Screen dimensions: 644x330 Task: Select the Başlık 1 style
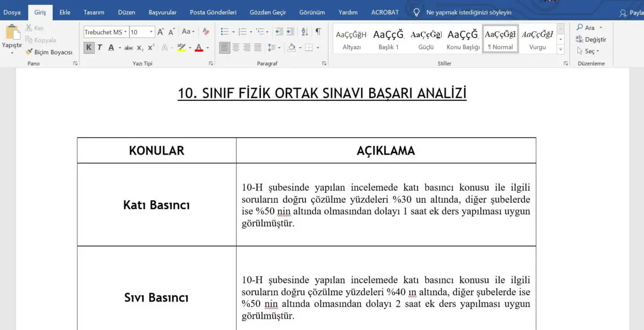tap(389, 39)
